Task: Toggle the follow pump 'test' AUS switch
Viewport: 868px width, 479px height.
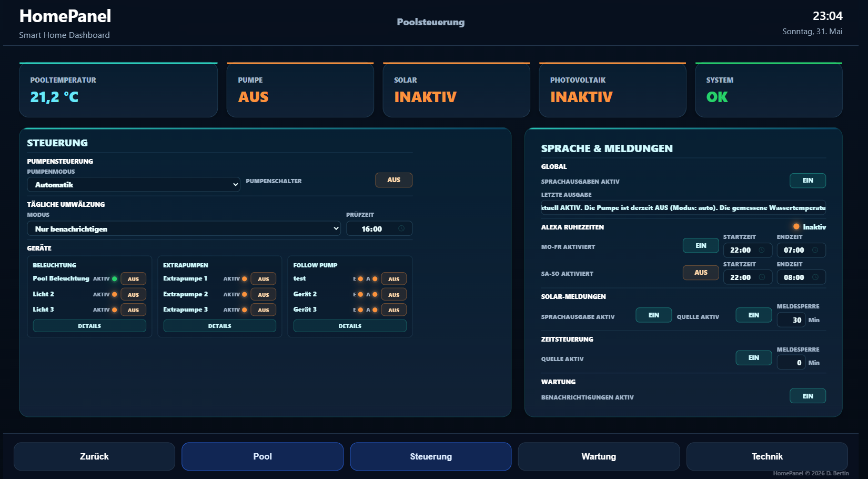Action: coord(393,279)
